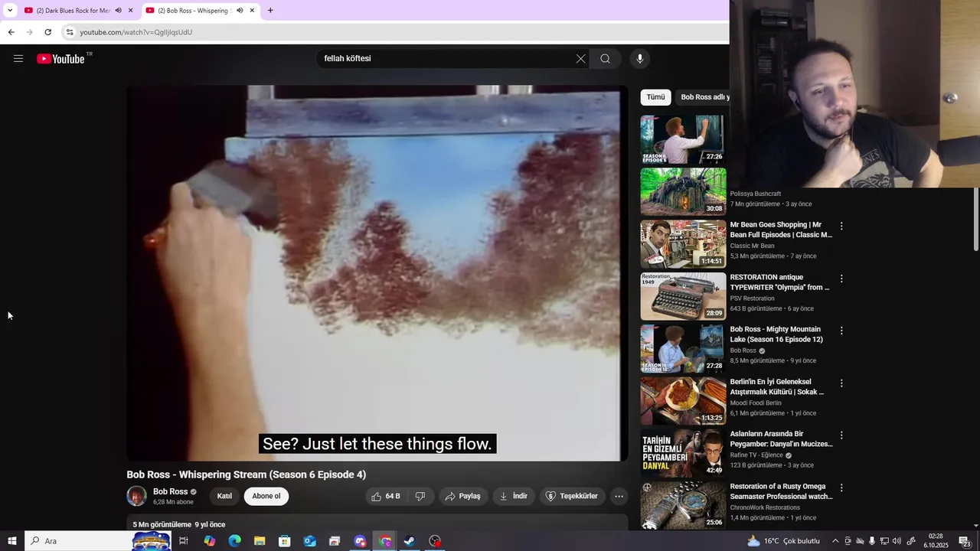Navigate back with the browser back arrow
Screen dimensions: 980x551
point(11,32)
